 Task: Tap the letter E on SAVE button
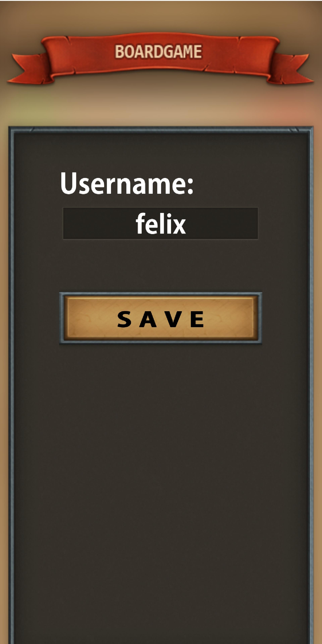(197, 319)
